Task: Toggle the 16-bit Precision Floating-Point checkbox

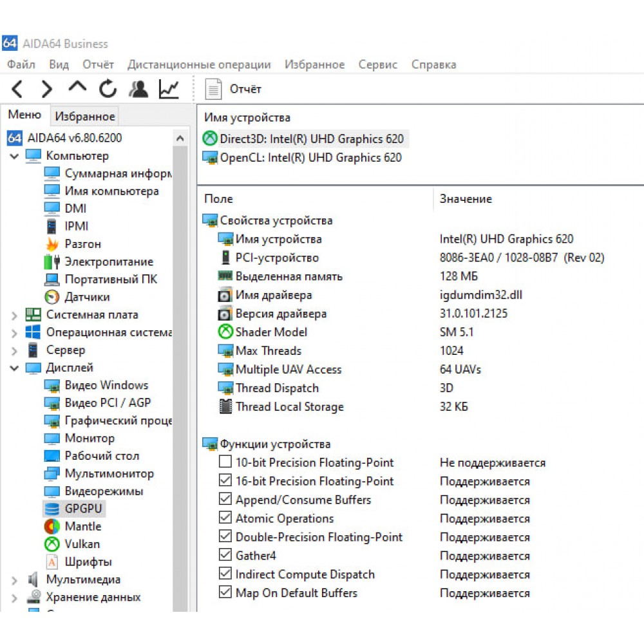Action: [x=225, y=480]
